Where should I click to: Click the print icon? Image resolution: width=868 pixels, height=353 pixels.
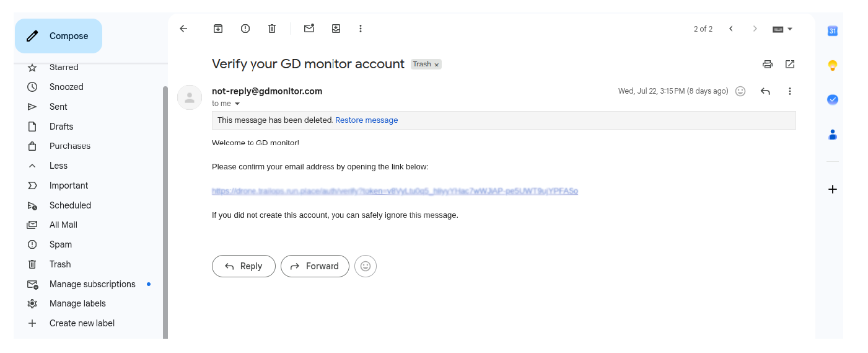point(768,64)
